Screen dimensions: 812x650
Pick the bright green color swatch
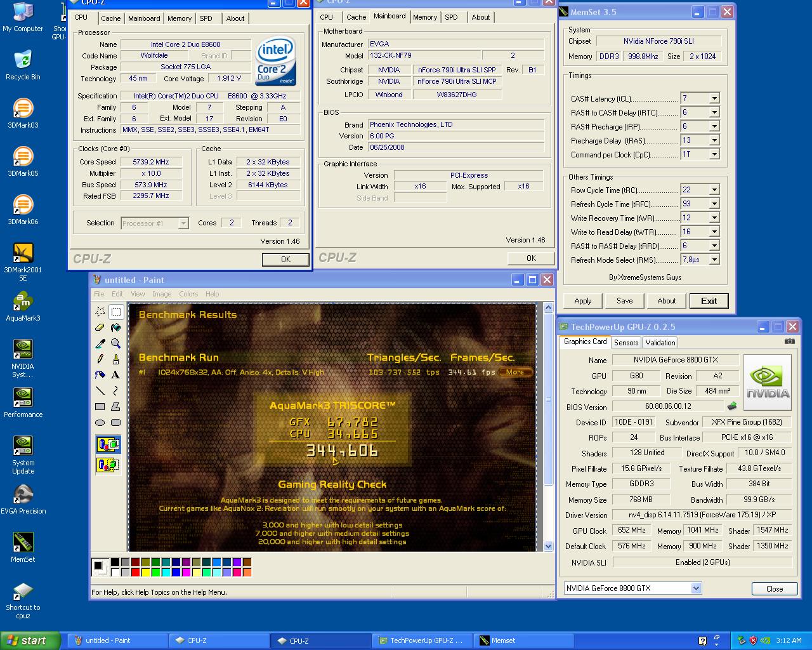[155, 572]
